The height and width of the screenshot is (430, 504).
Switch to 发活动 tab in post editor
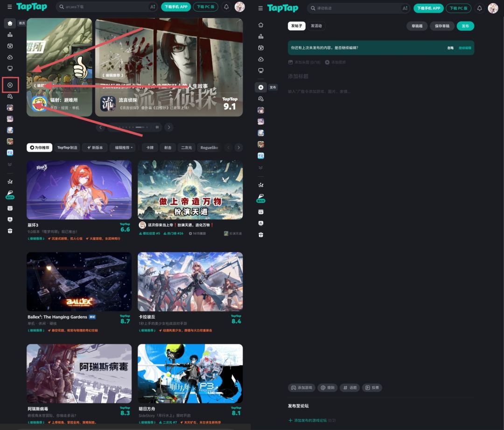click(316, 26)
